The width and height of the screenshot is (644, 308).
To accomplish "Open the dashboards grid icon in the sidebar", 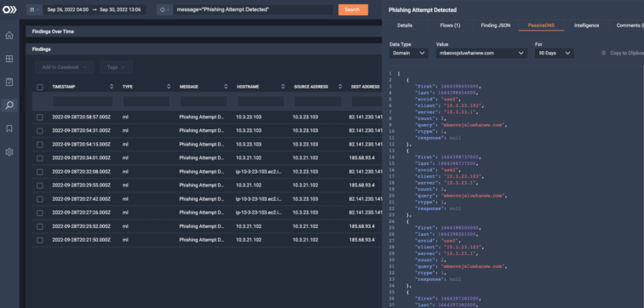I will pyautogui.click(x=9, y=59).
